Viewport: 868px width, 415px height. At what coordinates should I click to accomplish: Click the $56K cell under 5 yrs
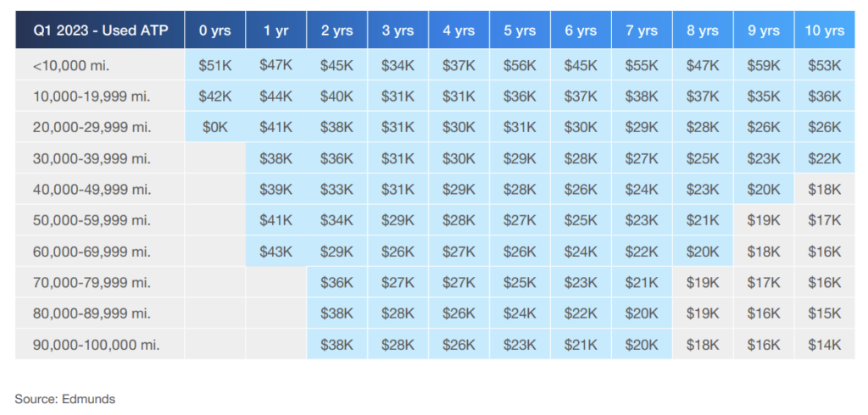pos(520,65)
